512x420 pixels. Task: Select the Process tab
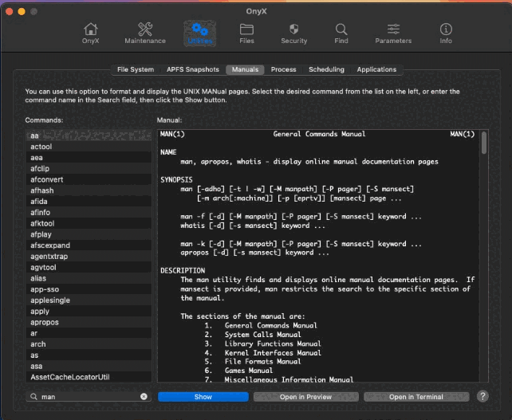[283, 69]
